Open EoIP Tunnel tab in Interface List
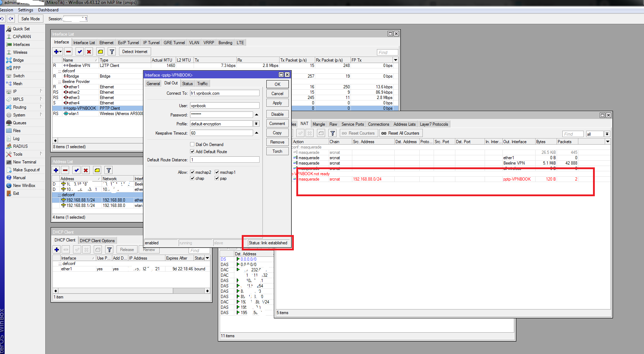This screenshot has height=354, width=644. tap(128, 43)
